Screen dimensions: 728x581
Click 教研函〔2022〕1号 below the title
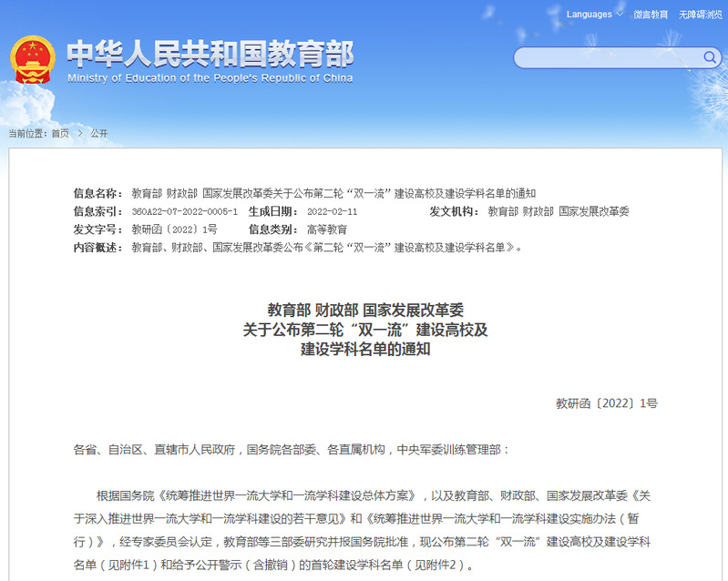(606, 403)
